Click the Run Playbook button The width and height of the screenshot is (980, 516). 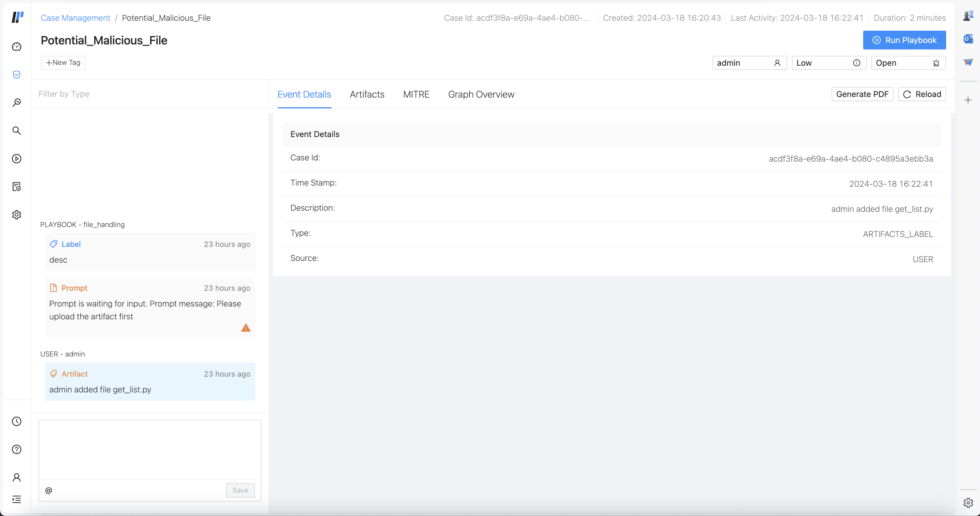[904, 40]
